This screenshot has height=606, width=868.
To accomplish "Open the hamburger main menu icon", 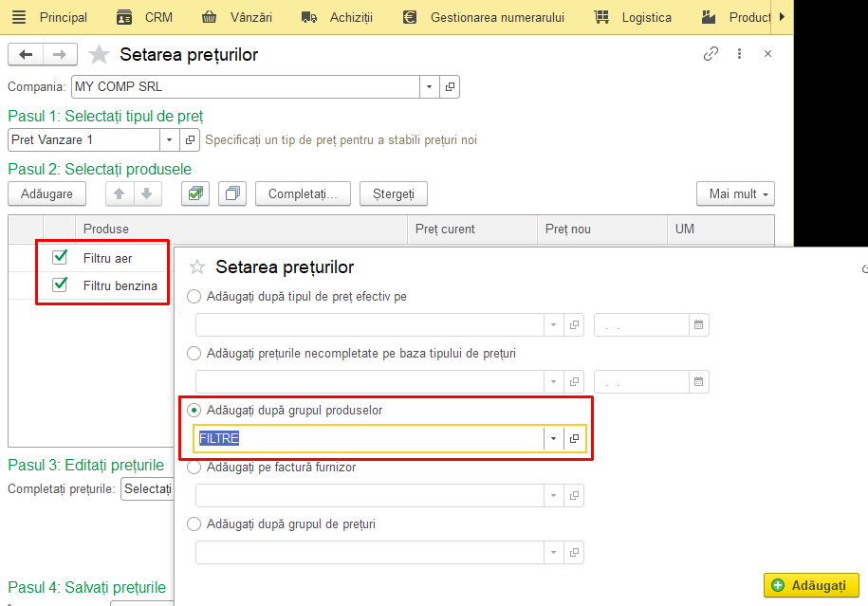I will [19, 17].
